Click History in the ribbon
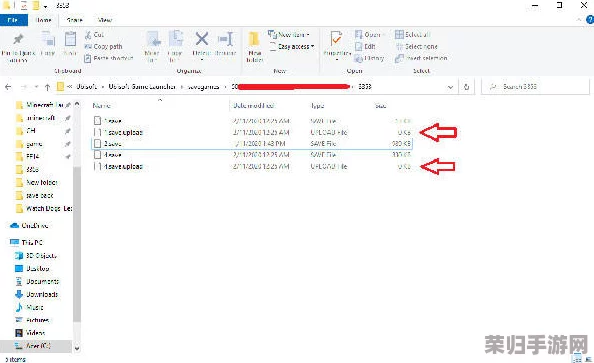 click(369, 58)
